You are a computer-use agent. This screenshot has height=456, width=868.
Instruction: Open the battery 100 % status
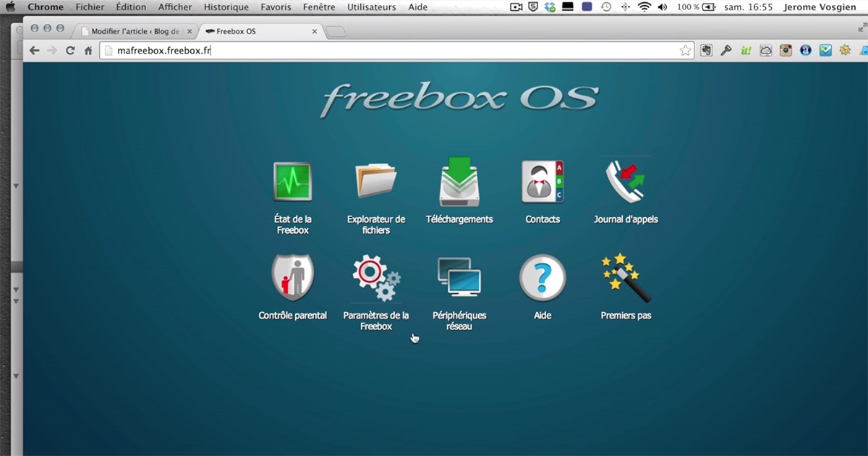click(x=697, y=7)
